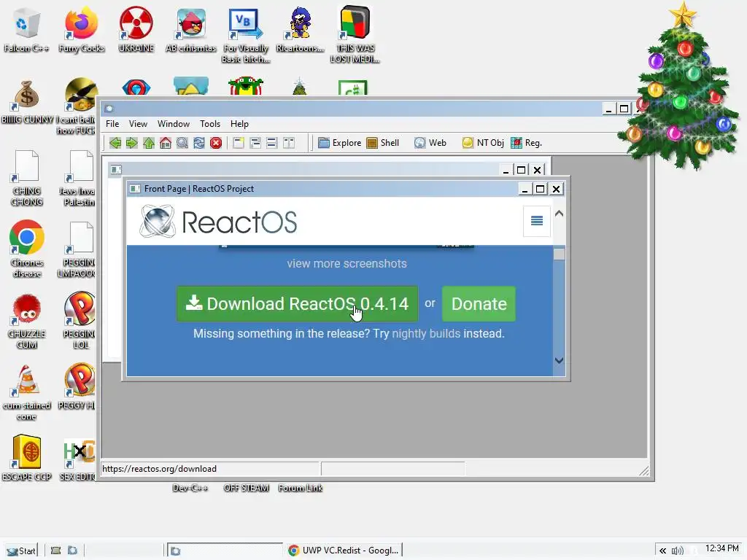Open the View menu

[138, 124]
